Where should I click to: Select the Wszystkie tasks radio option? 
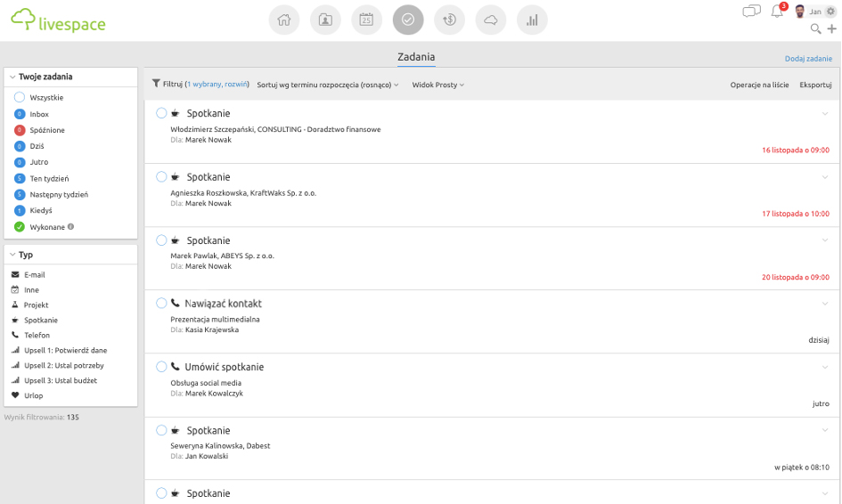point(20,97)
